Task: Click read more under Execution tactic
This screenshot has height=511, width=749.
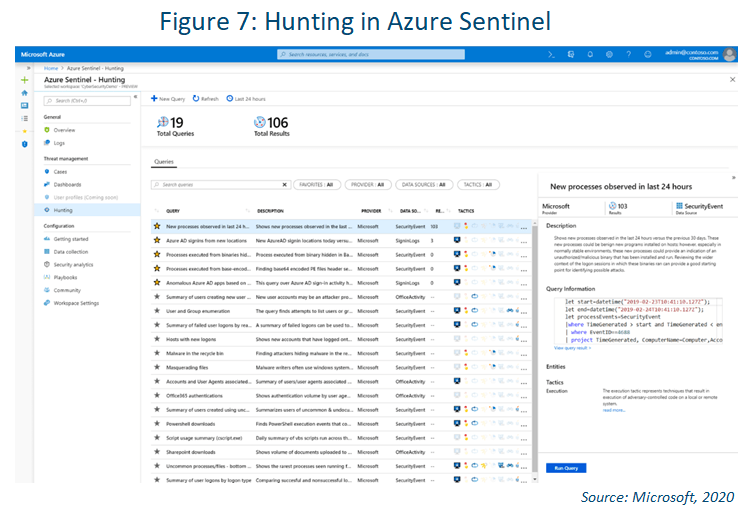Action: click(x=614, y=410)
